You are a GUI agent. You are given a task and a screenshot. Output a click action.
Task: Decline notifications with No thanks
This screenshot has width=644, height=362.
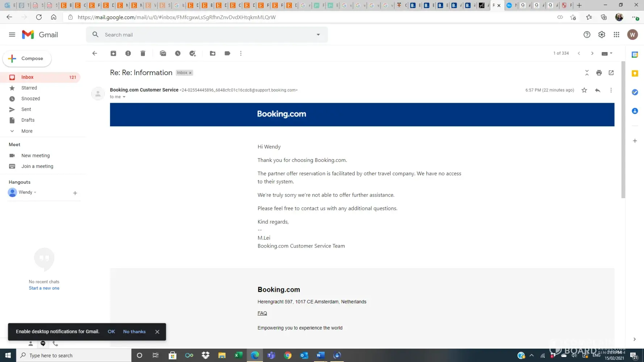click(x=134, y=332)
